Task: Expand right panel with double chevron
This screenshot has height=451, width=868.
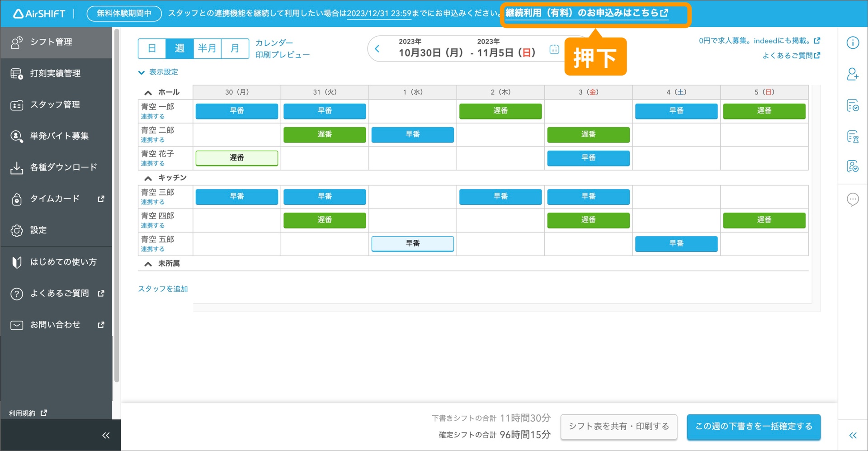Action: click(853, 435)
